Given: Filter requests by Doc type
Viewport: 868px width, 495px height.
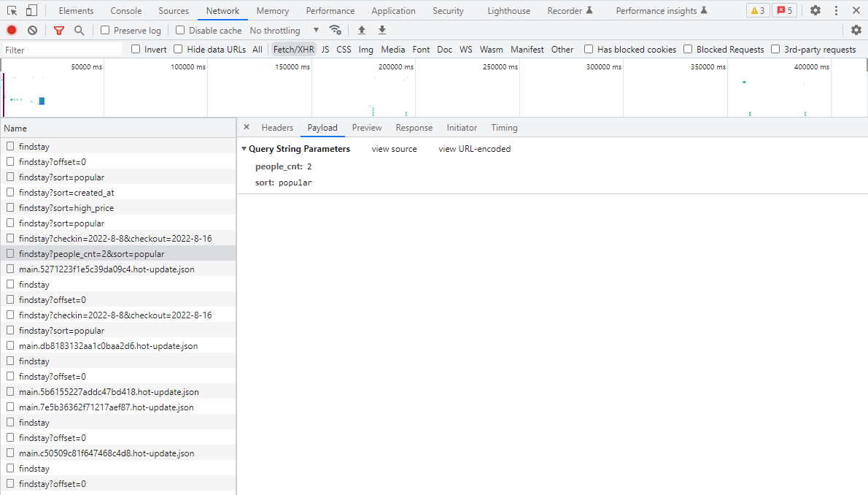Looking at the screenshot, I should [444, 50].
